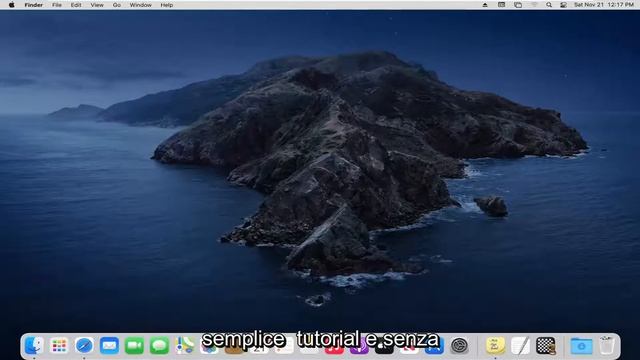Open System Preferences gear in the Dock
This screenshot has height=360, width=640.
(460, 346)
